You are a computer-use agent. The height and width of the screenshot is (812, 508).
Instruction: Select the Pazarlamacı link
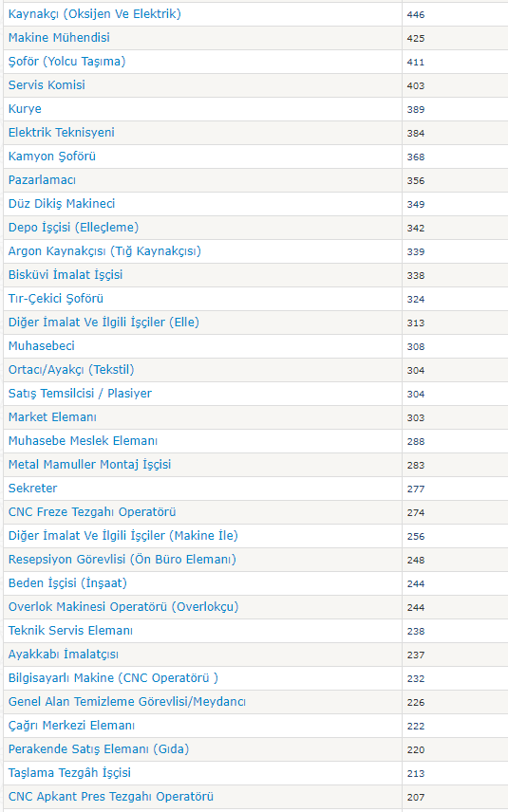42,180
